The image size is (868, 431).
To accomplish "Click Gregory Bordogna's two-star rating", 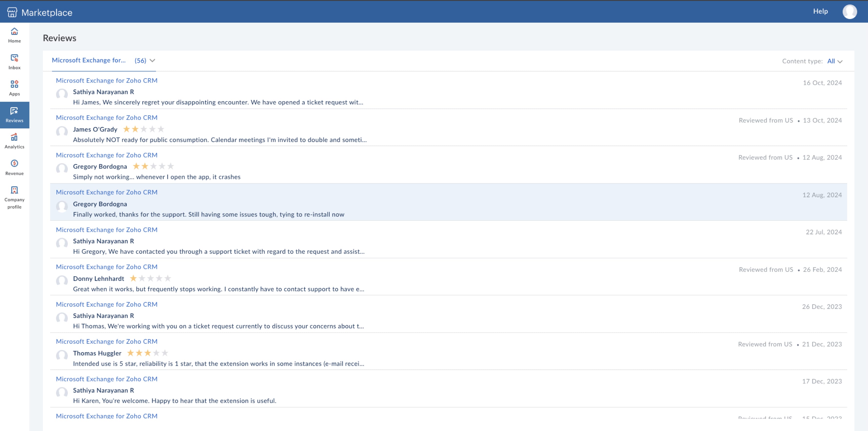I will pyautogui.click(x=153, y=166).
